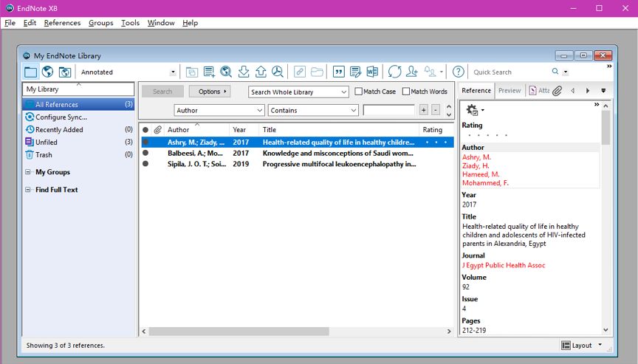Click the Quick Search magnifier icon
The height and width of the screenshot is (364, 638).
(x=555, y=72)
